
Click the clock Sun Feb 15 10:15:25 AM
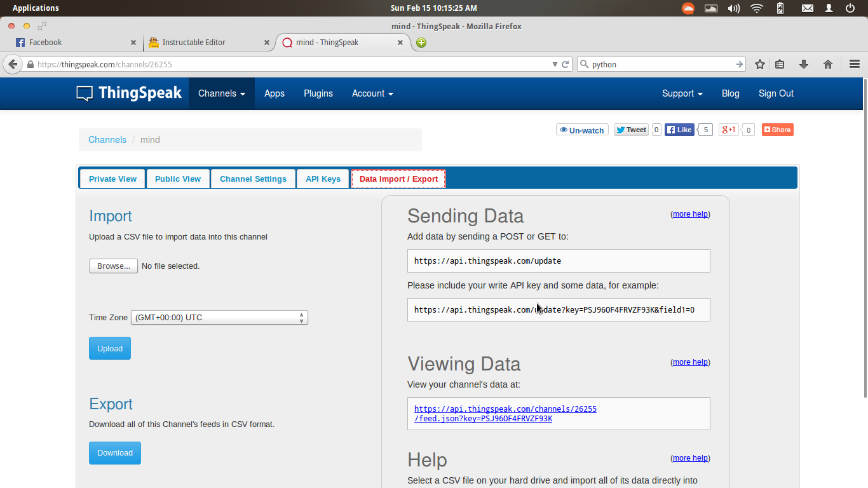(x=434, y=8)
